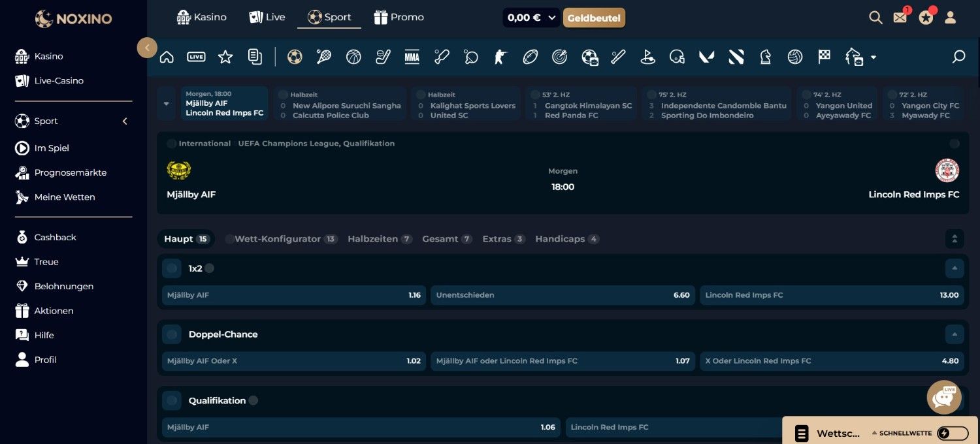
Task: Collapse all markets with double-arrow button
Action: (x=955, y=239)
